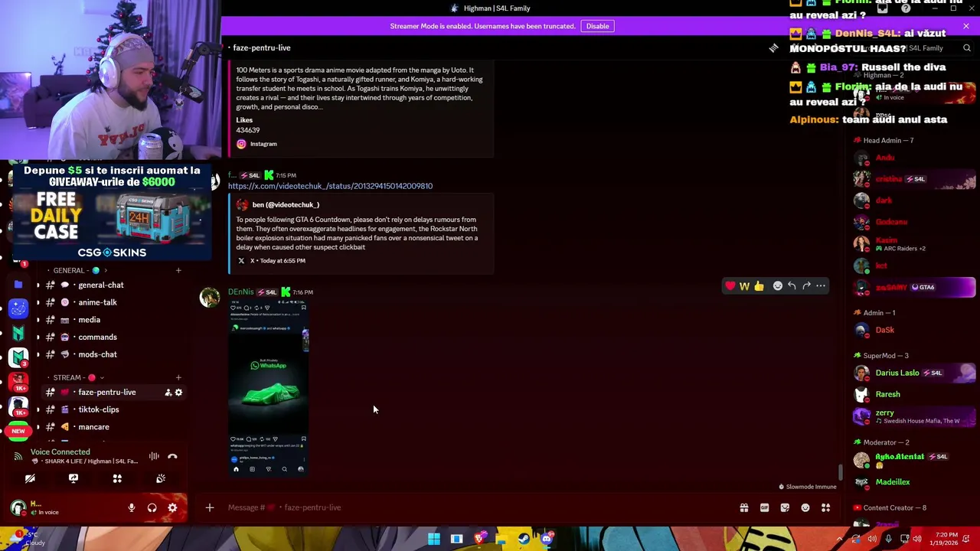The width and height of the screenshot is (980, 551).
Task: Open DEnNis shared WhatsApp car image
Action: point(269,389)
